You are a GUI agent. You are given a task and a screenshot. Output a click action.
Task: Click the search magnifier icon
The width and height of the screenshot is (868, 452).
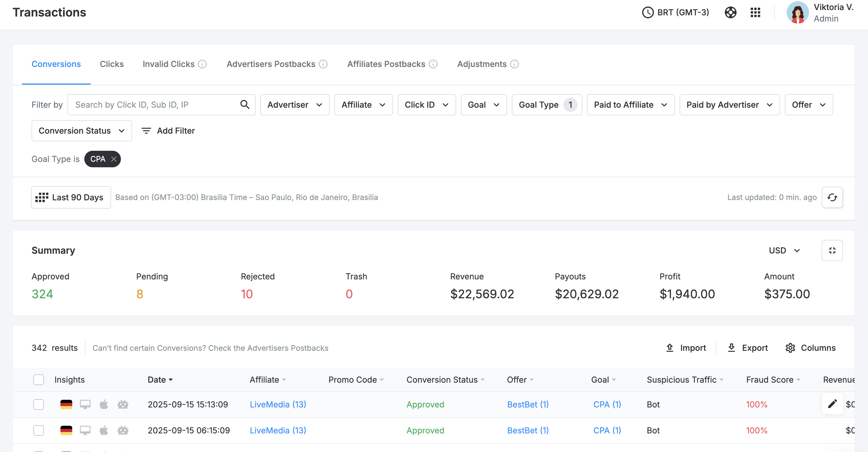tap(245, 105)
